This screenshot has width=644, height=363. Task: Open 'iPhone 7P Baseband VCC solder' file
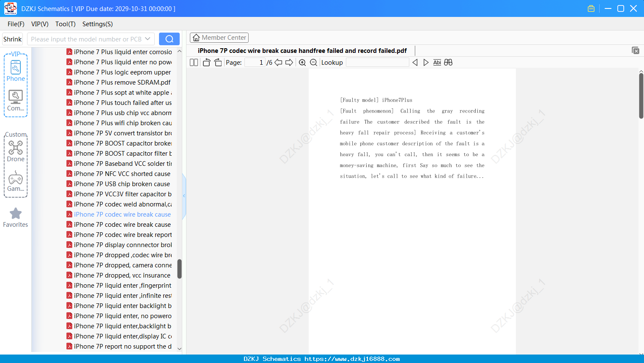point(123,164)
